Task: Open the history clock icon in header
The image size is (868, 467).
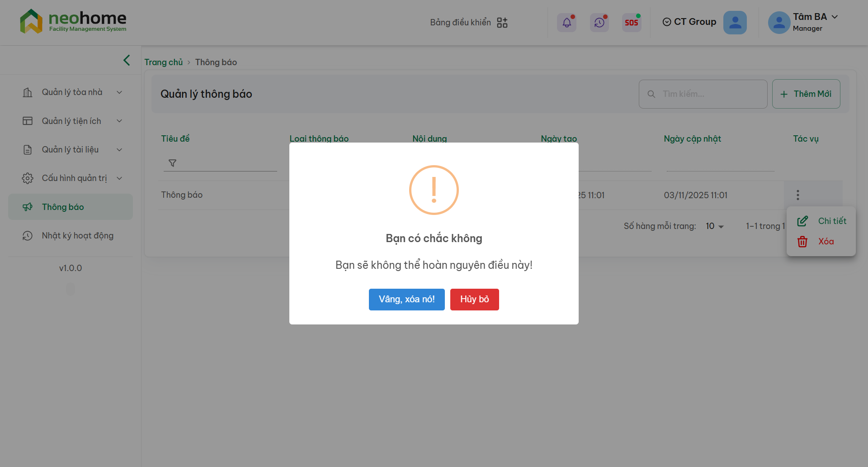Action: pos(599,22)
